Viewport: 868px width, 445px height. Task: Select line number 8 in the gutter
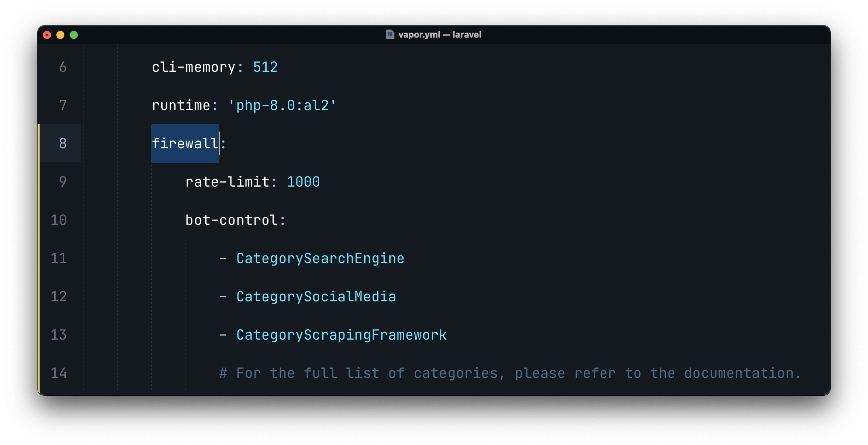click(x=63, y=144)
